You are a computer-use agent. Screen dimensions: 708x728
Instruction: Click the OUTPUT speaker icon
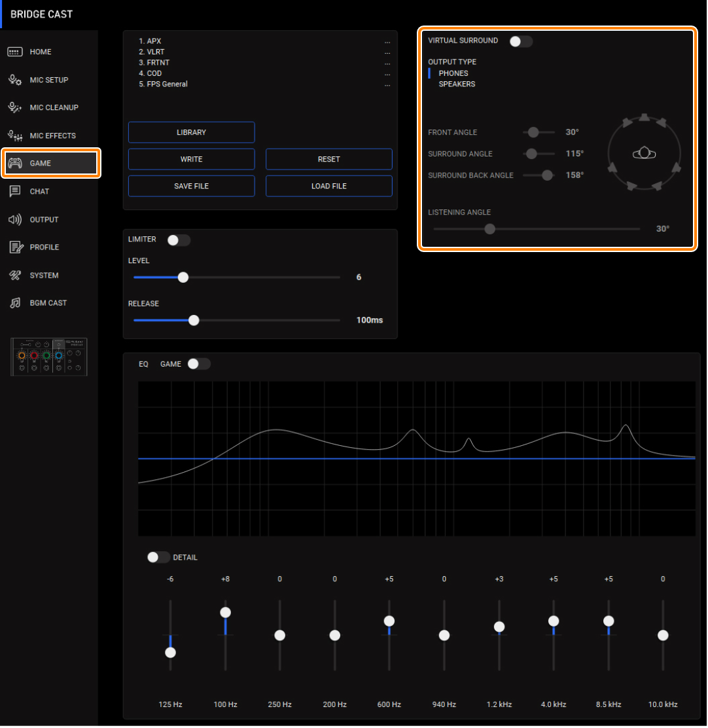[15, 219]
